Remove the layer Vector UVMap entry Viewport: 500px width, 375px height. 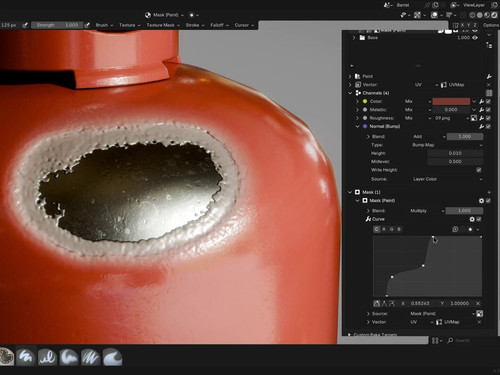point(489,85)
